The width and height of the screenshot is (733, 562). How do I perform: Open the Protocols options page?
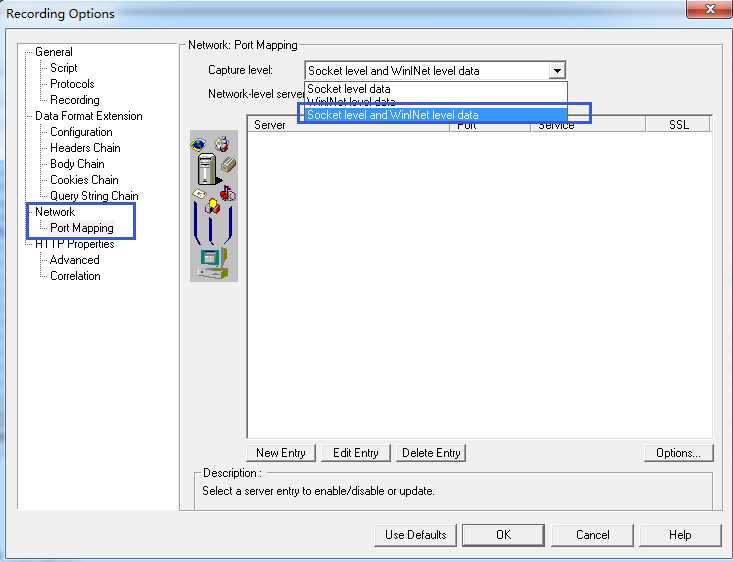coord(72,84)
